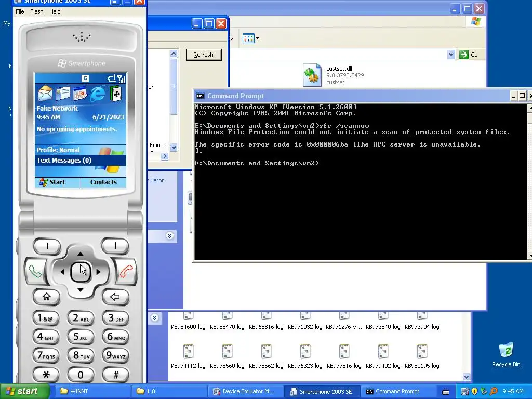Image resolution: width=532 pixels, height=399 pixels.
Task: Click the phone Home key
Action: pyautogui.click(x=46, y=297)
